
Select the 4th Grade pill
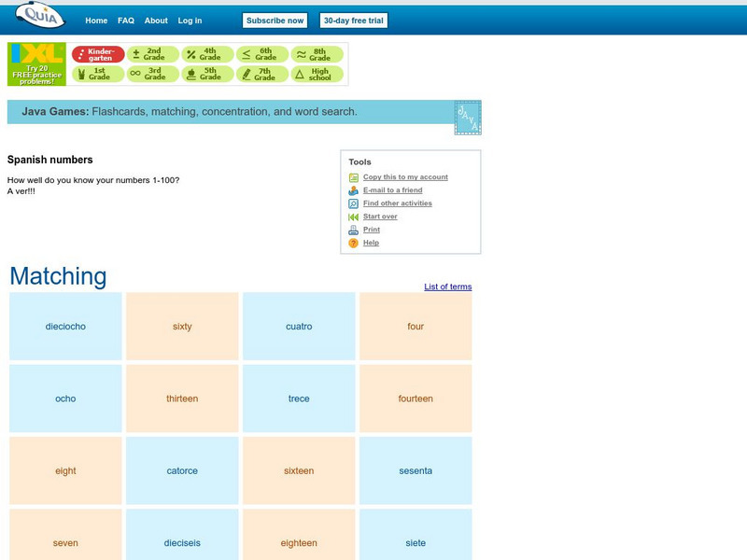tap(204, 53)
